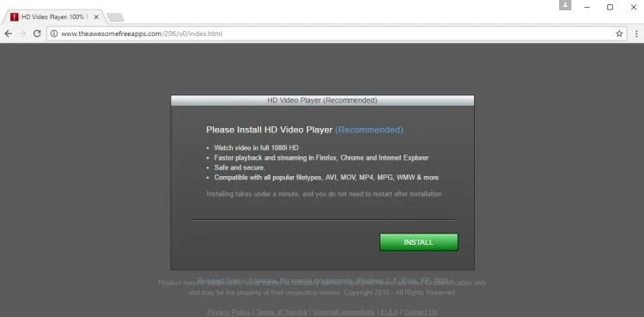Click the 'Safe and secure.' bullet
The width and height of the screenshot is (644, 317).
tap(240, 168)
